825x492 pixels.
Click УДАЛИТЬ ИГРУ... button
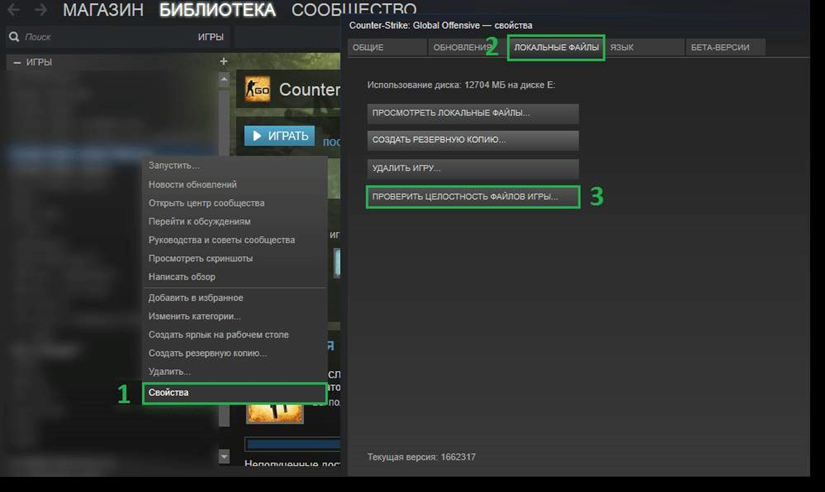[x=473, y=168]
